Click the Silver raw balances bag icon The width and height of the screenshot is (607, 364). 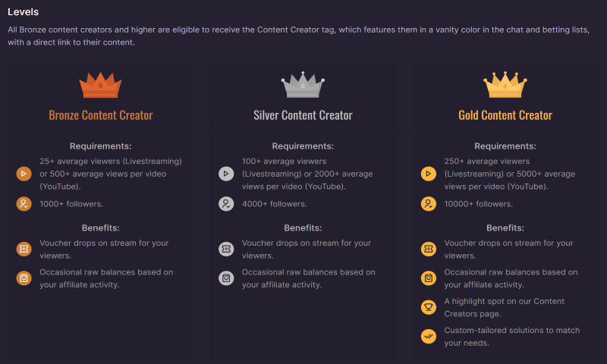226,278
